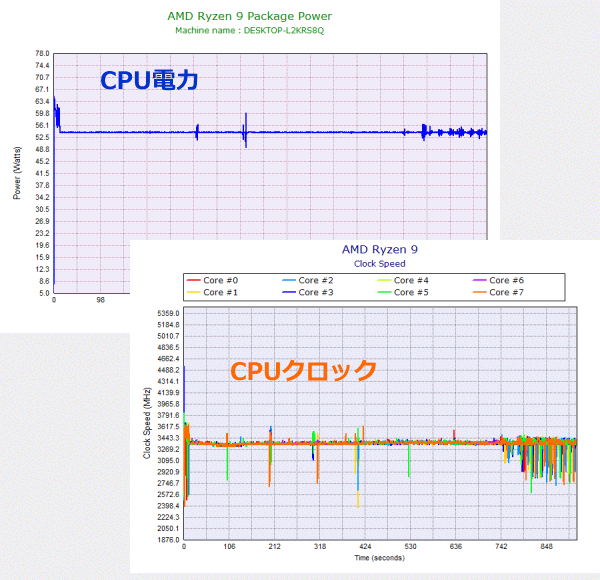The height and width of the screenshot is (580, 600).
Task: Click the Core #5 legend entry
Action: tap(403, 292)
